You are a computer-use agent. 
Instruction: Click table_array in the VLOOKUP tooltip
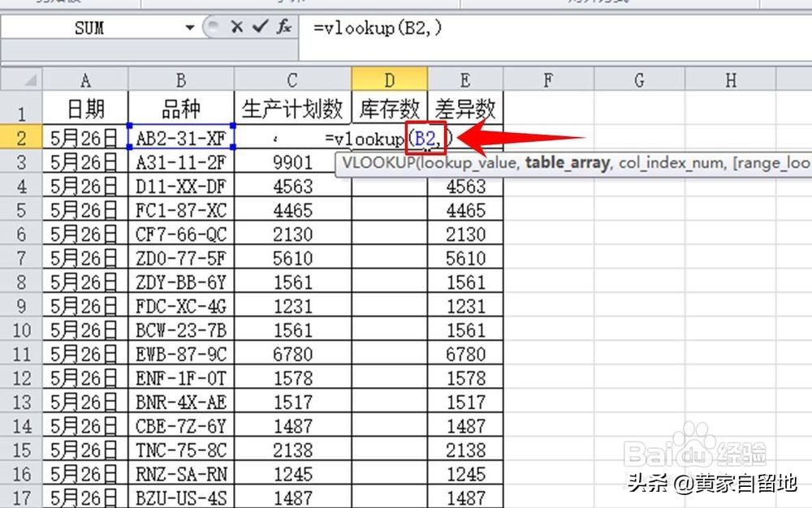click(x=567, y=163)
